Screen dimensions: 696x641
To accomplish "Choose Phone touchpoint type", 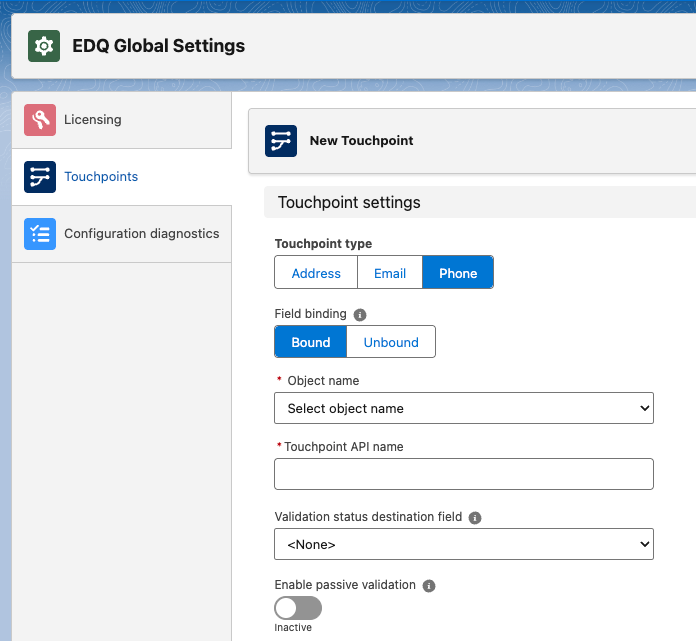I will pyautogui.click(x=458, y=273).
